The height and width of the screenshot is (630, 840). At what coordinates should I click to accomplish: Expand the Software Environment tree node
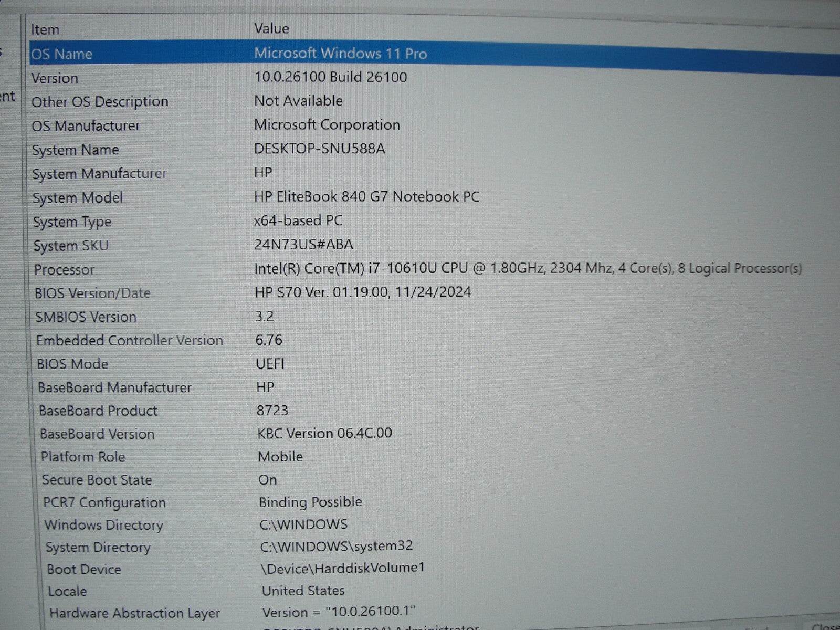coord(7,97)
